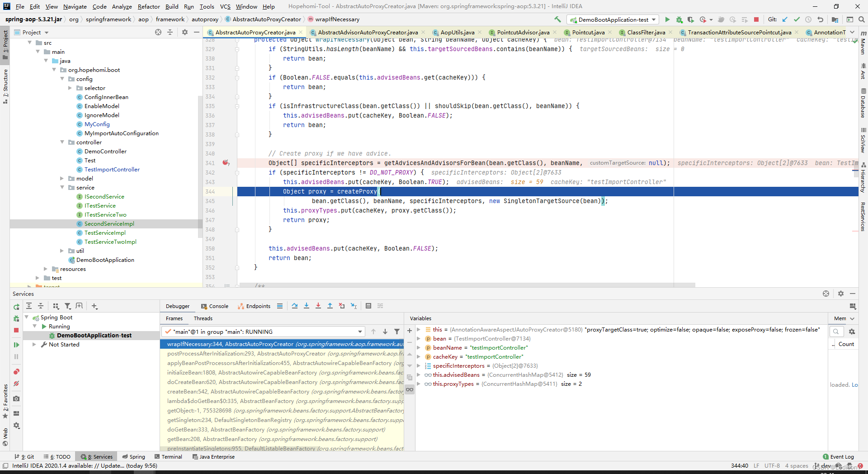Switch to AopUtils.java editor tab
Viewport: 868px width, 474px height.
(x=457, y=32)
